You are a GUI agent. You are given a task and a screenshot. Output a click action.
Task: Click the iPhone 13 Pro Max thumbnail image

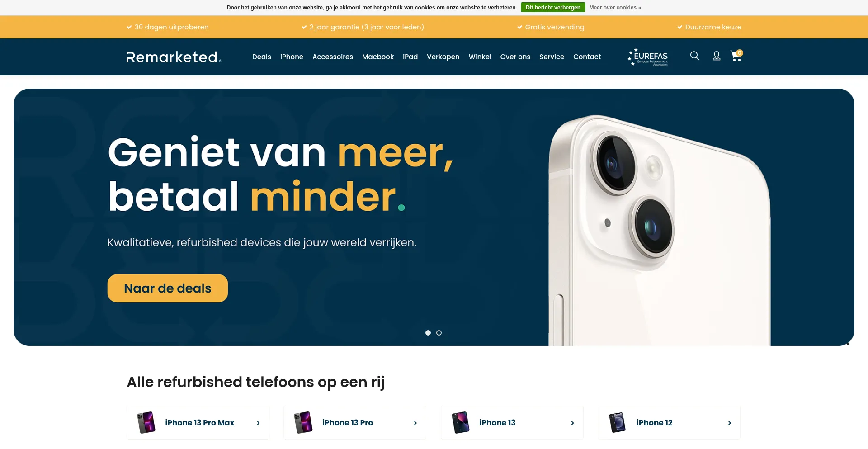click(x=146, y=423)
